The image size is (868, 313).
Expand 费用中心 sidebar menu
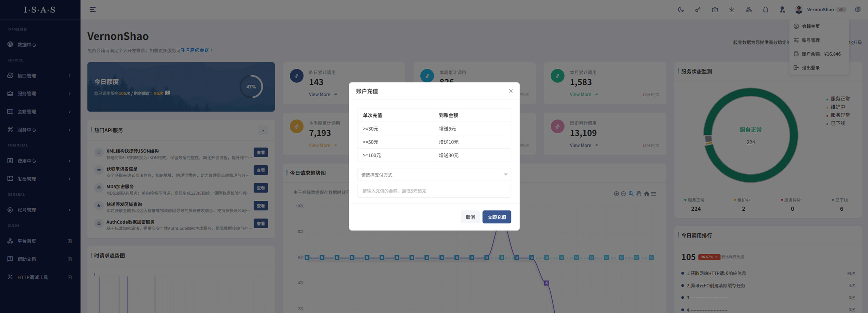click(x=40, y=161)
